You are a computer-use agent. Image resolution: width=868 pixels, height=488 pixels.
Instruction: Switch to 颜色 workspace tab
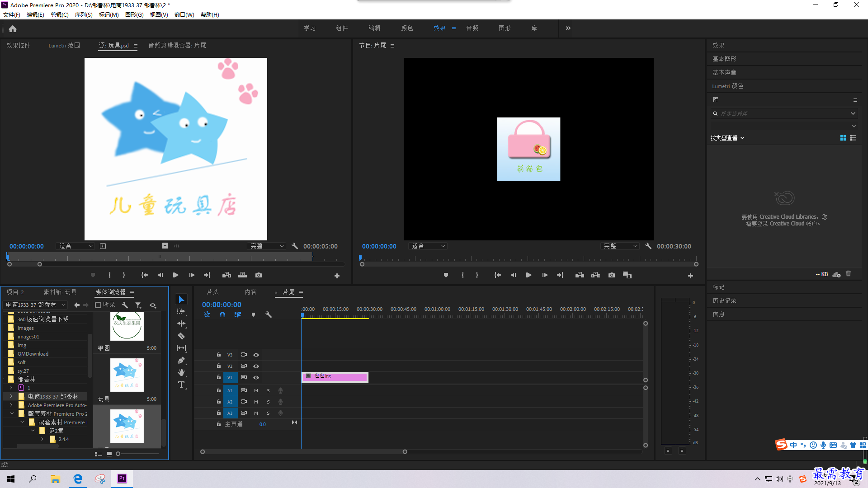click(x=407, y=28)
